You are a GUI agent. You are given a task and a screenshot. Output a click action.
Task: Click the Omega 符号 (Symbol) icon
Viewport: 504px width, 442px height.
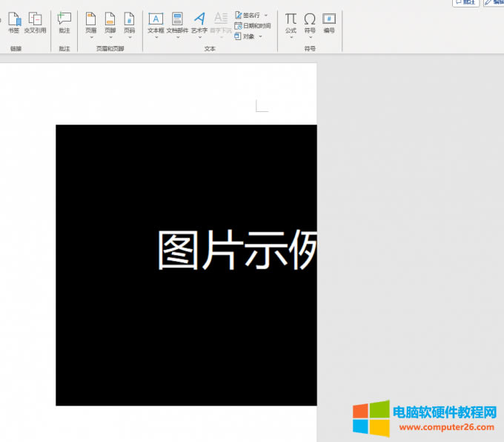310,19
